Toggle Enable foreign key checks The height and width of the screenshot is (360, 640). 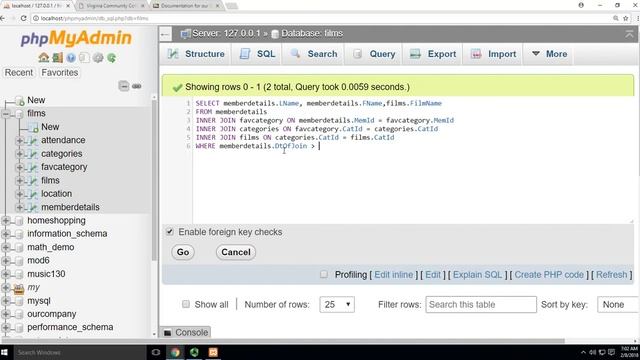pyautogui.click(x=170, y=232)
